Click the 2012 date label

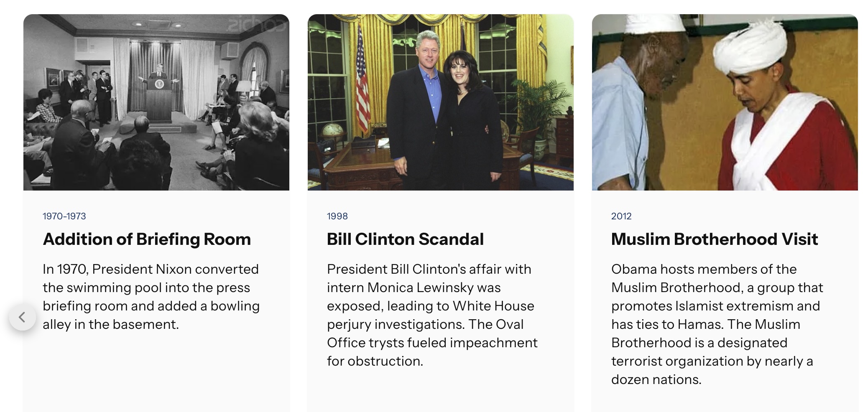pyautogui.click(x=621, y=216)
